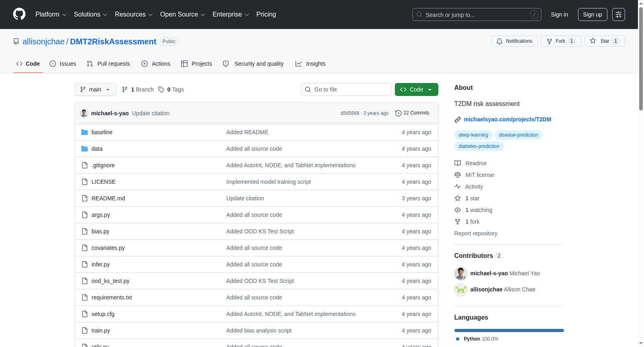Open commit hash d585668
This screenshot has height=347, width=644.
(x=350, y=113)
